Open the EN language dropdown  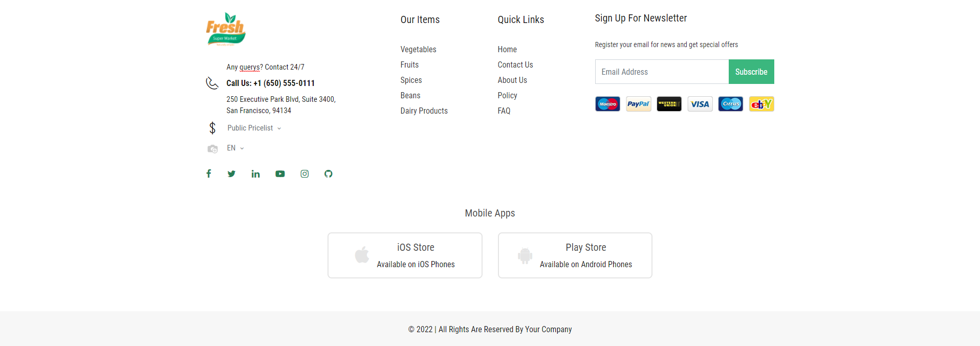pos(235,148)
